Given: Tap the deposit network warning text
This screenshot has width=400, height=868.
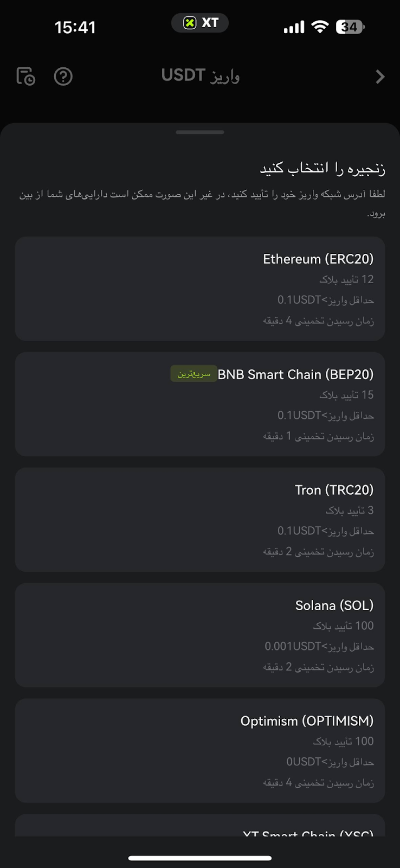Looking at the screenshot, I should pos(202,203).
